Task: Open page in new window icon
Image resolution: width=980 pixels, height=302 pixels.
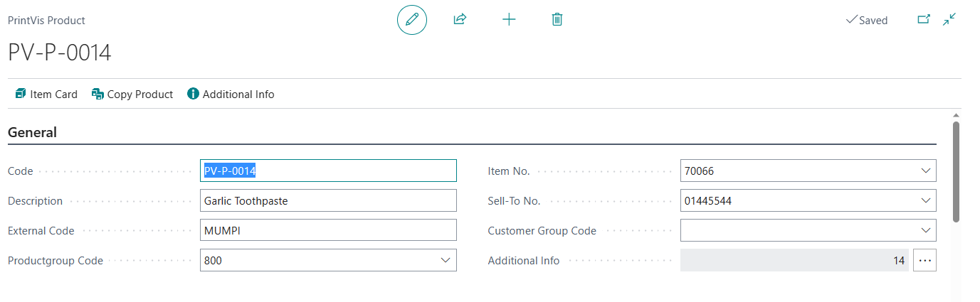Action: [x=924, y=20]
